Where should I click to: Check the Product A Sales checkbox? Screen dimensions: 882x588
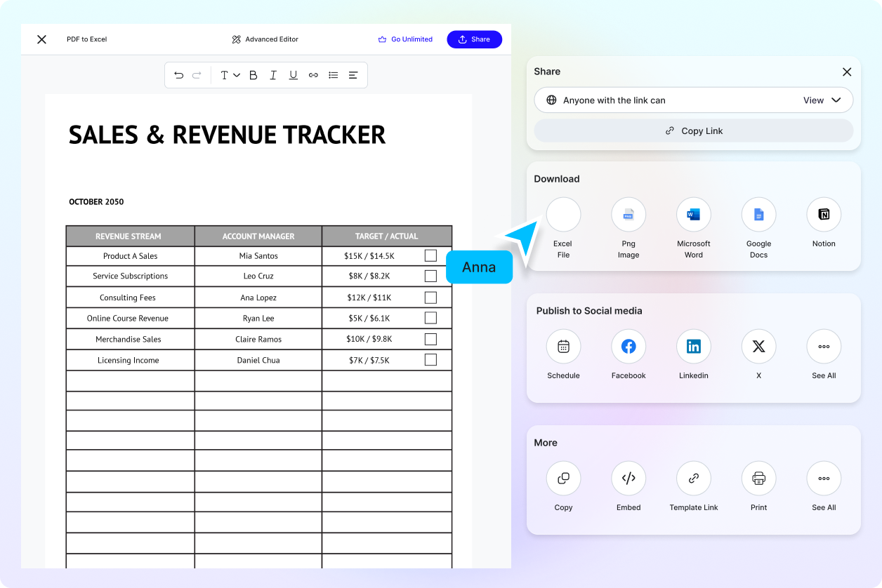pos(430,255)
